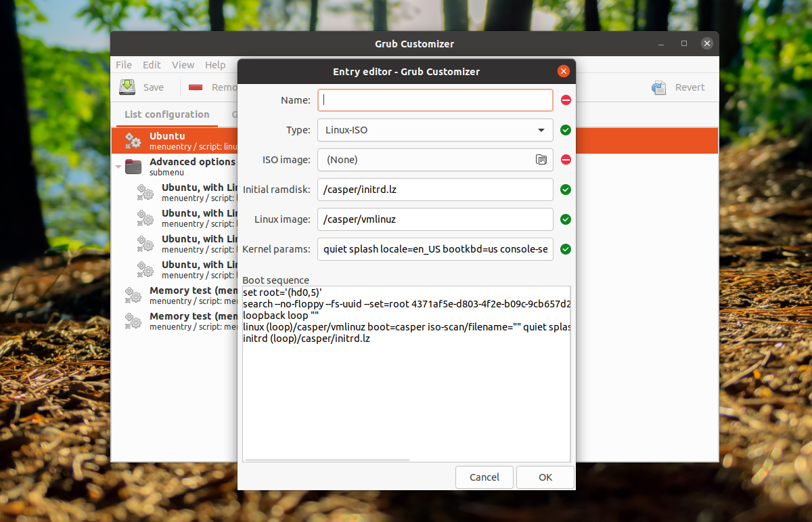Open the Edit menu
The height and width of the screenshot is (522, 812).
click(x=152, y=65)
